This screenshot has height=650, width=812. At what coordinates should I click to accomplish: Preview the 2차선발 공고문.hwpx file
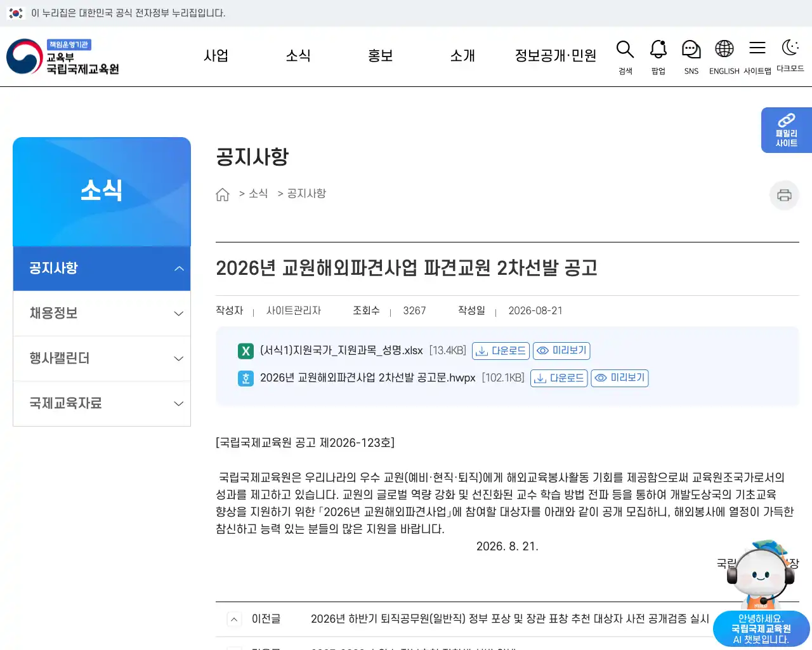point(620,378)
